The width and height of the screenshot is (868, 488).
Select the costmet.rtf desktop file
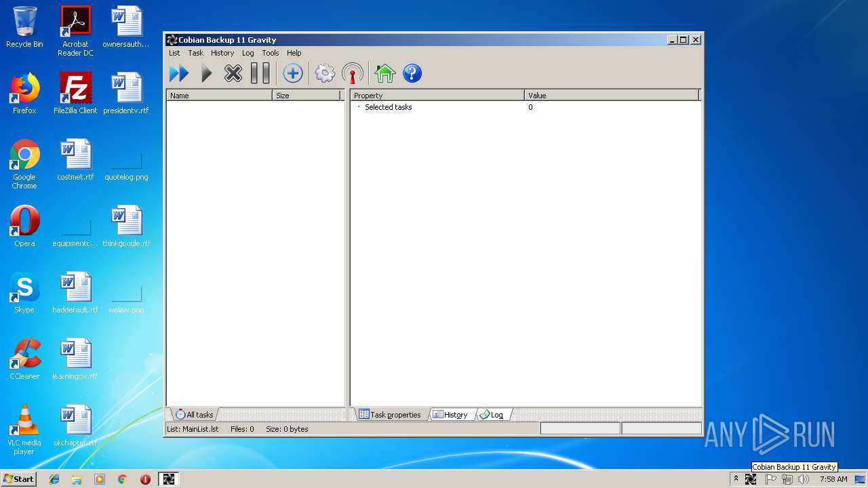pos(75,160)
